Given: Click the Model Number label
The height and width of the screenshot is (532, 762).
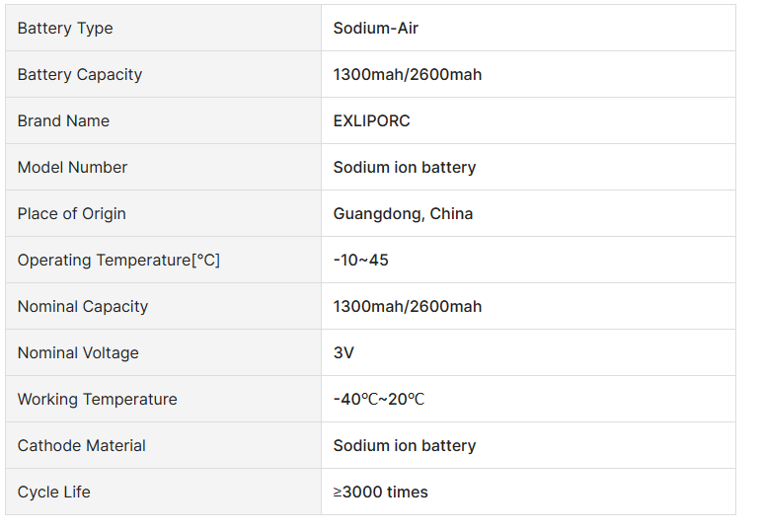Looking at the screenshot, I should pos(72,168).
